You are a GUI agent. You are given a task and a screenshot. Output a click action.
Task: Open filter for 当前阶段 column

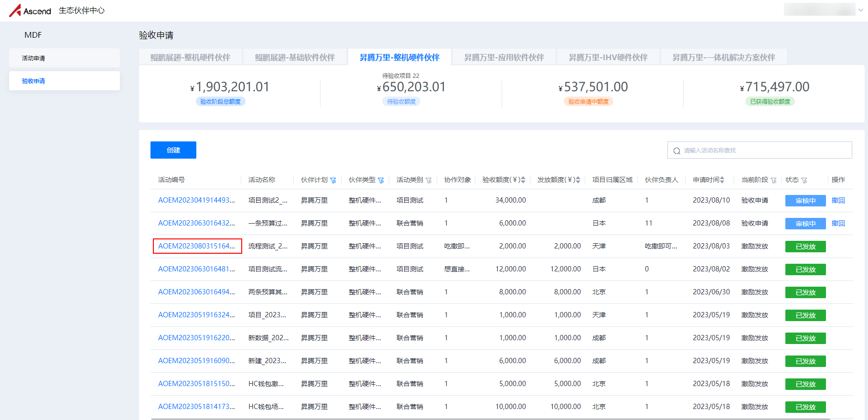(773, 180)
